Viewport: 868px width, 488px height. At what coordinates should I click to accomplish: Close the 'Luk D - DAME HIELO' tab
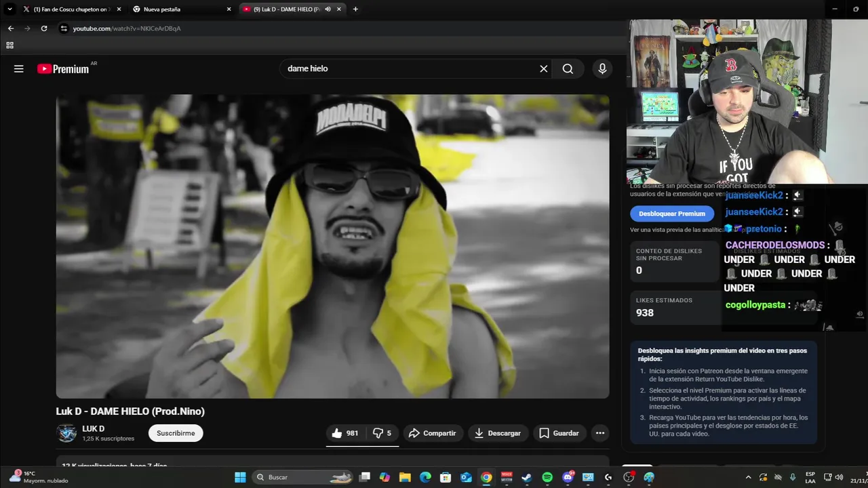point(338,9)
